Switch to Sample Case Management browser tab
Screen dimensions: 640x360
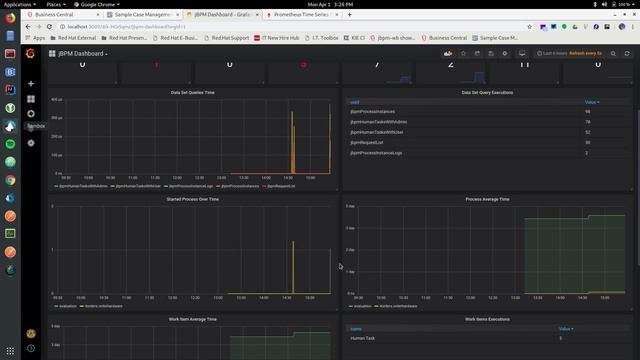click(142, 14)
